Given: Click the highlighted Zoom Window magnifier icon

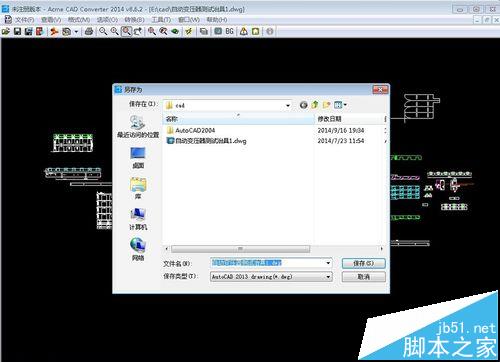Looking at the screenshot, I should (x=126, y=31).
